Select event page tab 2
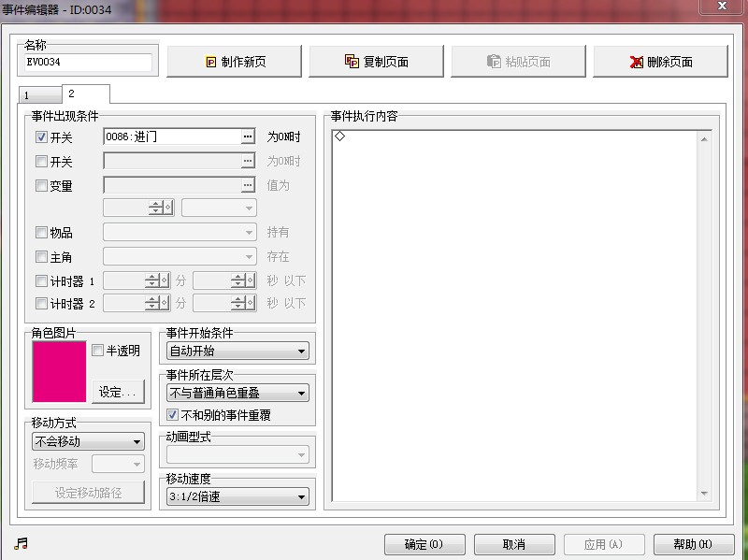Image resolution: width=748 pixels, height=560 pixels. click(x=86, y=93)
